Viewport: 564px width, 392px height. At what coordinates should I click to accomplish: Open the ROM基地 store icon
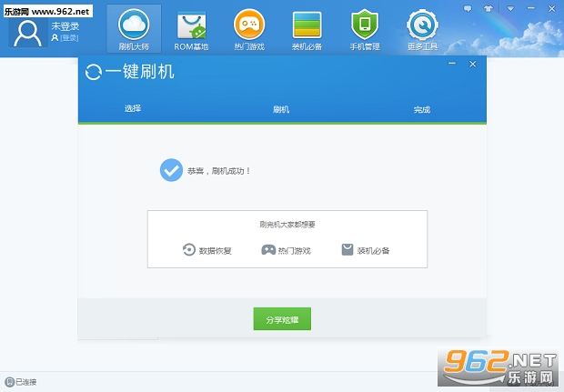point(191,24)
